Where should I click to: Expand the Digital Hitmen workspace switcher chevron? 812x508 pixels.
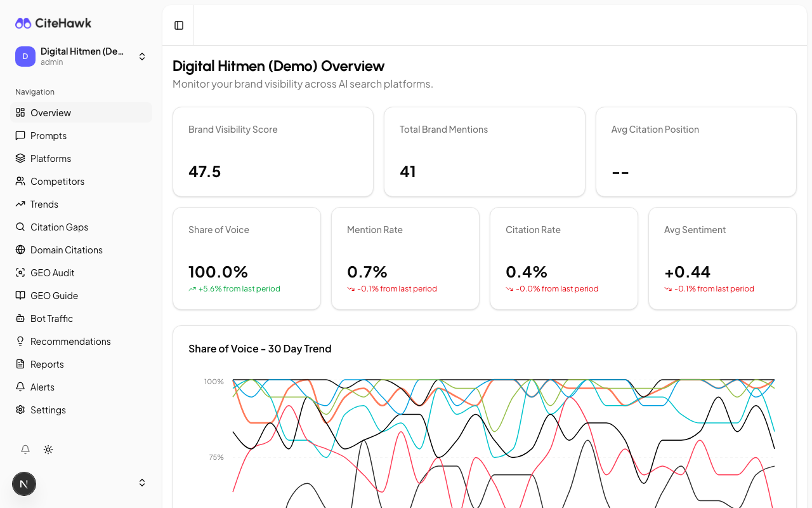tap(142, 56)
